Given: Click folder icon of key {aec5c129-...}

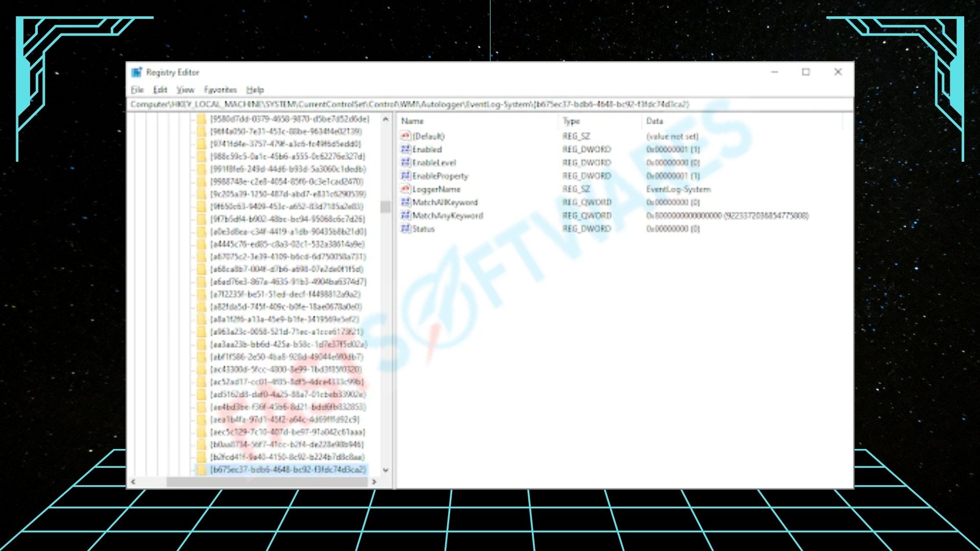Looking at the screenshot, I should (x=202, y=432).
